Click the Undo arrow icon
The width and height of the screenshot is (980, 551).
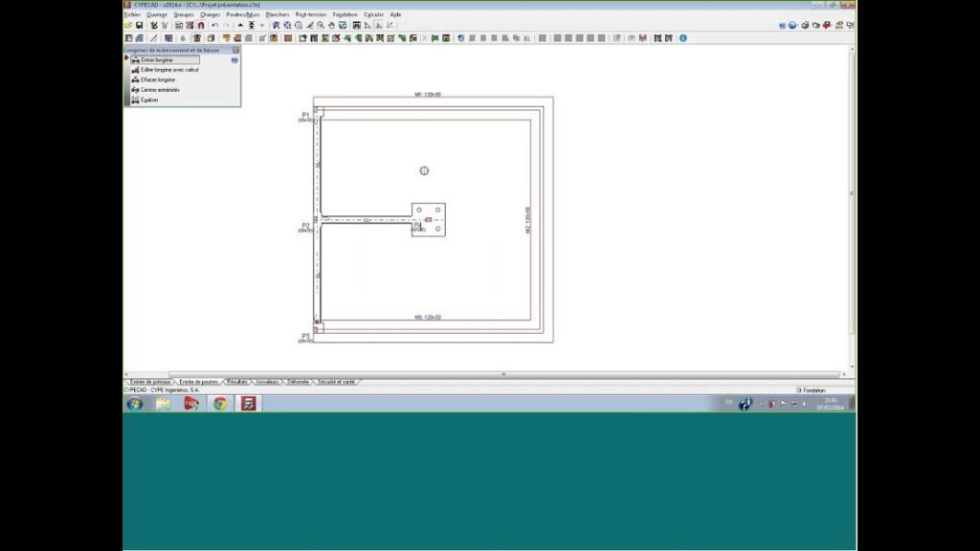point(215,26)
